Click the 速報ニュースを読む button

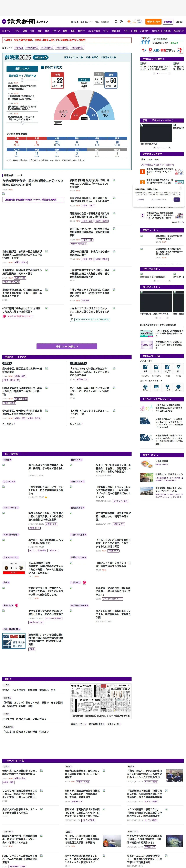point(67,346)
